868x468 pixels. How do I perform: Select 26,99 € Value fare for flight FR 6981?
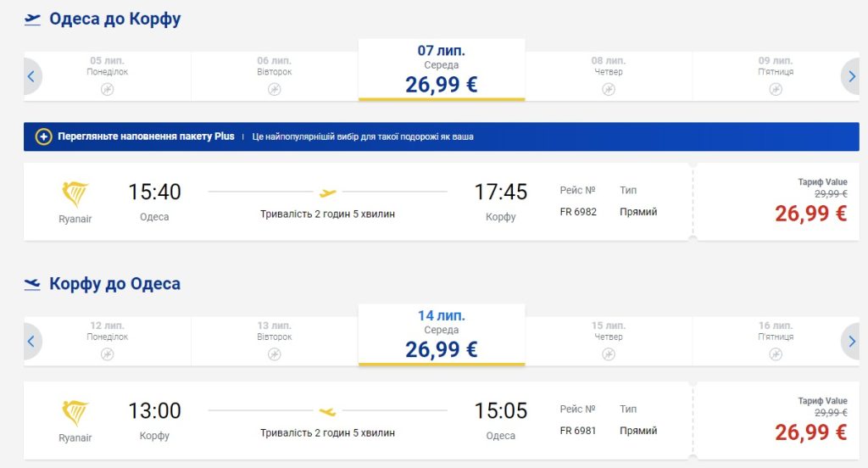[810, 432]
